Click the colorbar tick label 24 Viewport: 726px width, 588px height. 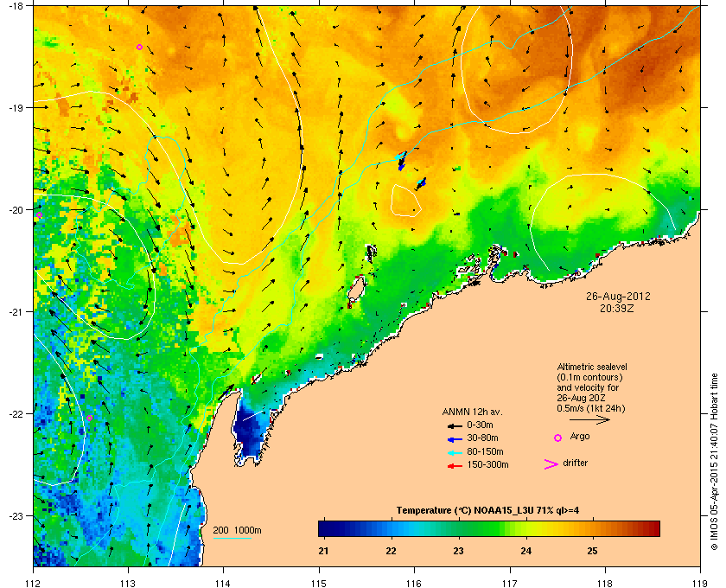pyautogui.click(x=525, y=551)
